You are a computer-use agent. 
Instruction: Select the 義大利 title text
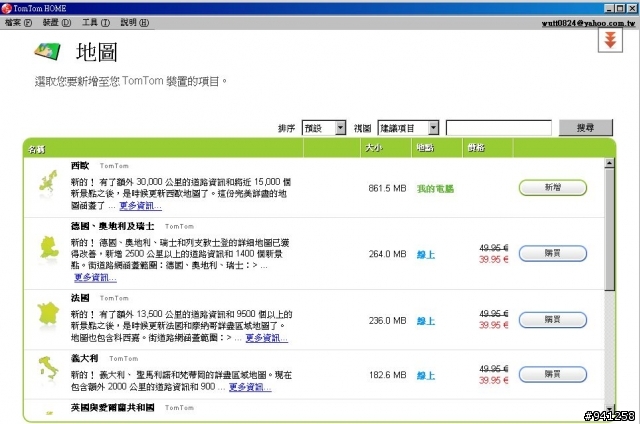(x=84, y=358)
